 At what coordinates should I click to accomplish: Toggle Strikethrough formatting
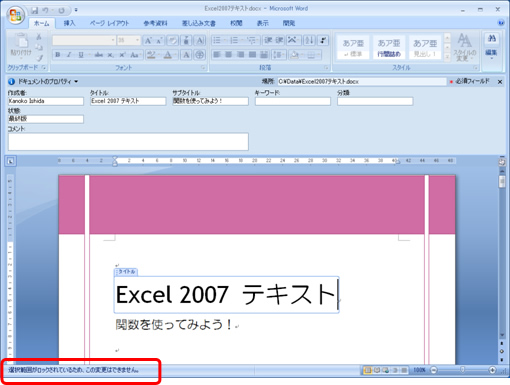(x=99, y=55)
